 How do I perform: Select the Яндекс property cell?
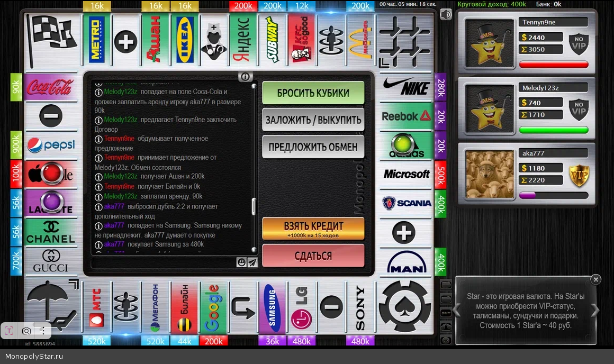(243, 40)
